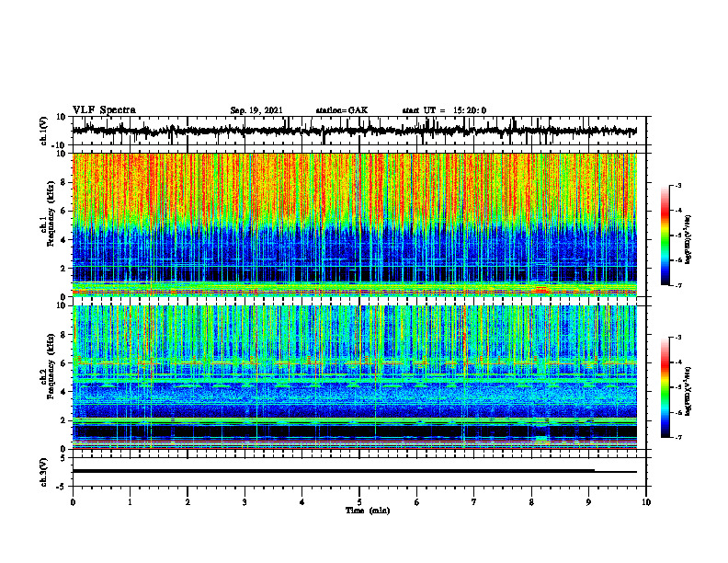Viewport: 728px width, 563px height.
Task: Click the "0" tick on the Time axis
Action: pyautogui.click(x=73, y=502)
